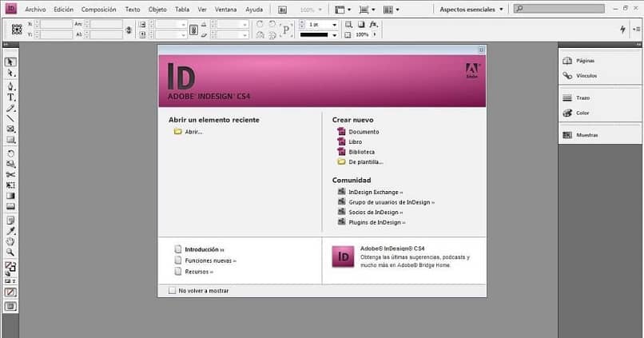
Task: Toggle the Normal view mode button
Action: pyautogui.click(x=10, y=306)
